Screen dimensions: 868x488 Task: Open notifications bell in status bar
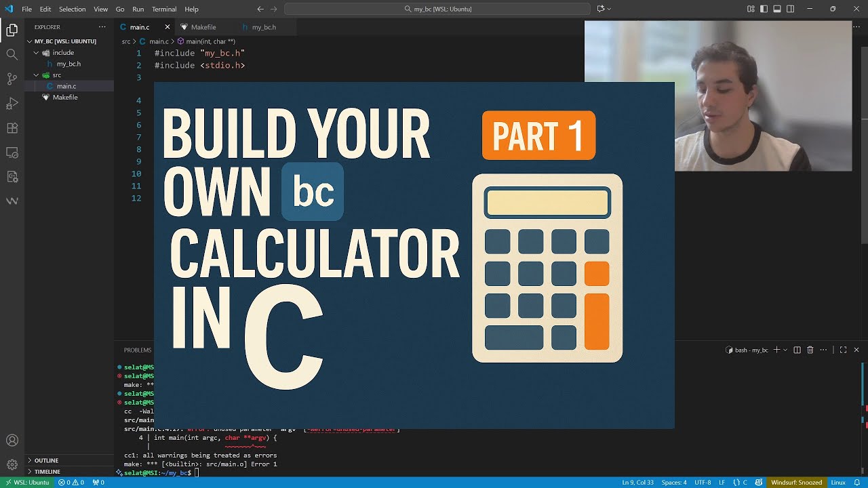coord(857,483)
